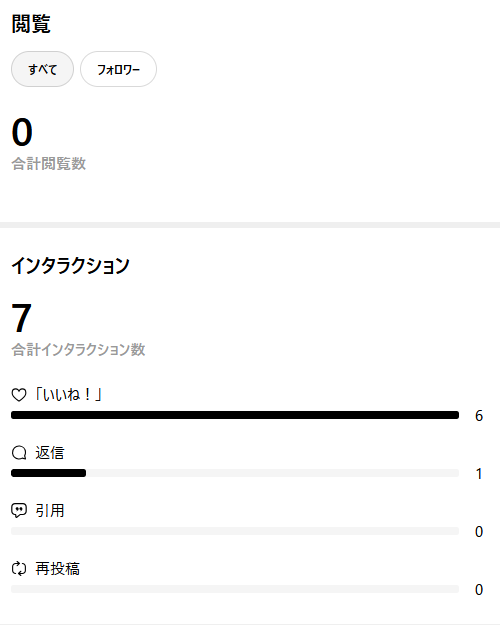This screenshot has width=500, height=625.
Task: Click the 閲覧 section heading
Action: pyautogui.click(x=31, y=24)
